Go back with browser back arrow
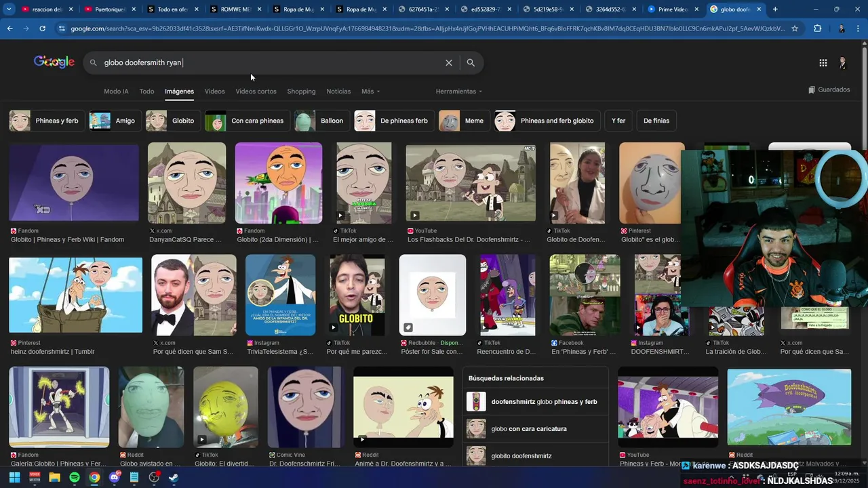The image size is (868, 488). pos(9,28)
